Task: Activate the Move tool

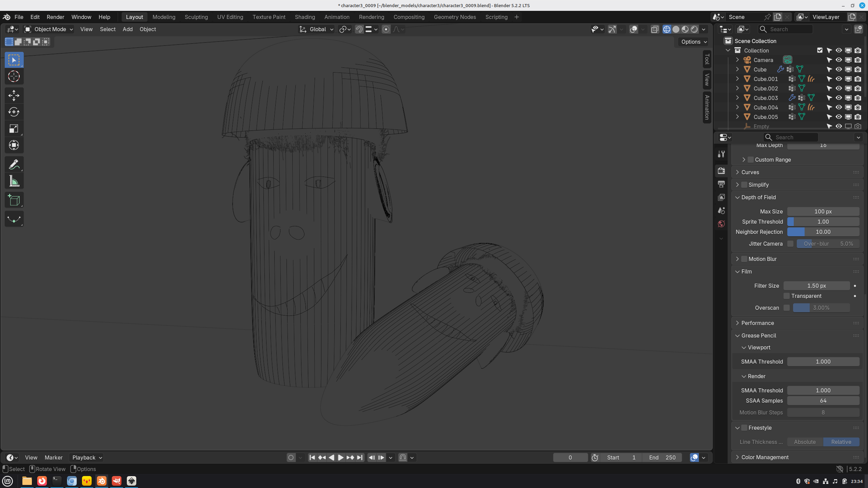Action: pos(14,96)
